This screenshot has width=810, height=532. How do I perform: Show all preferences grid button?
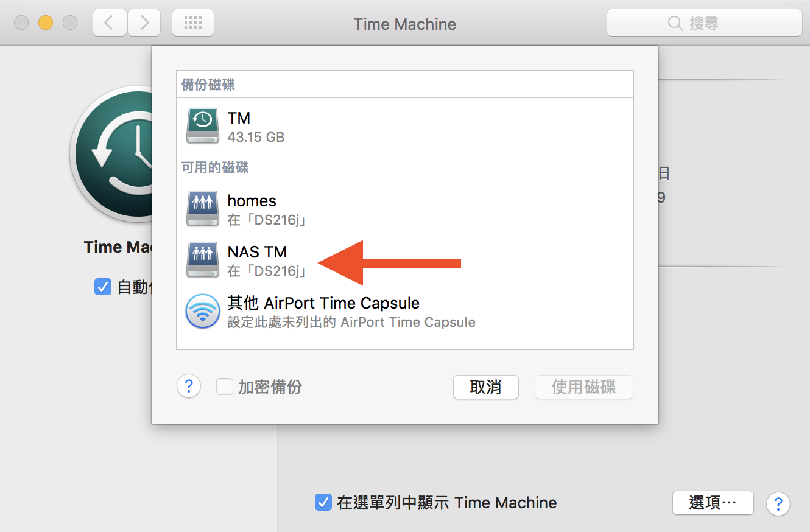tap(193, 23)
